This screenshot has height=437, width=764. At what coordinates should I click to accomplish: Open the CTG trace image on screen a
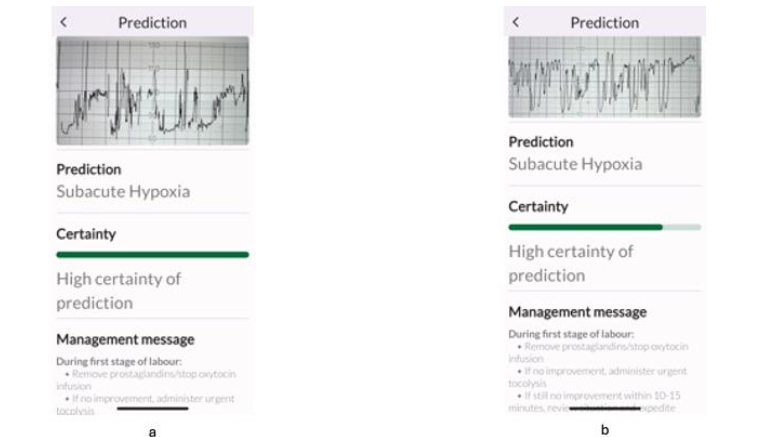152,91
